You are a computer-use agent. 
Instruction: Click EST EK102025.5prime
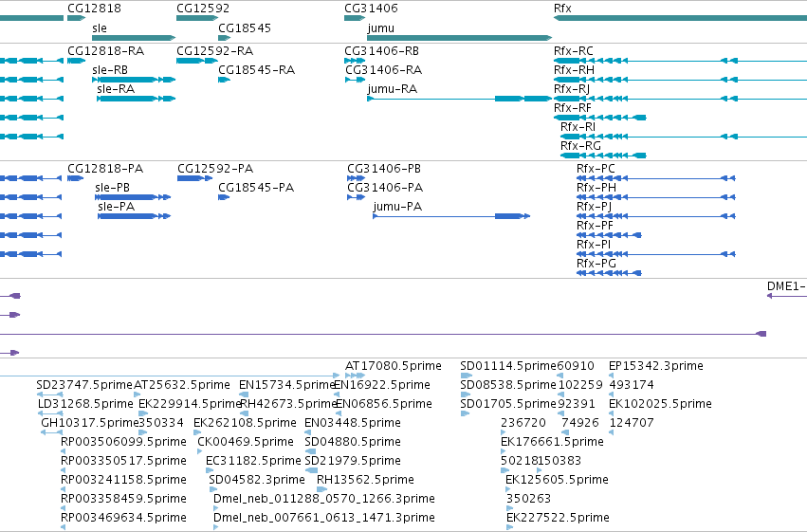click(x=660, y=404)
